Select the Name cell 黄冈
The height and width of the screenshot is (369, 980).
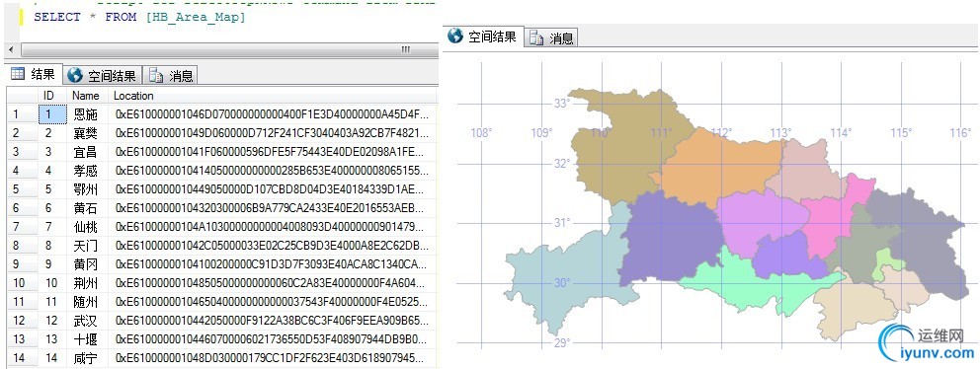pyautogui.click(x=86, y=264)
